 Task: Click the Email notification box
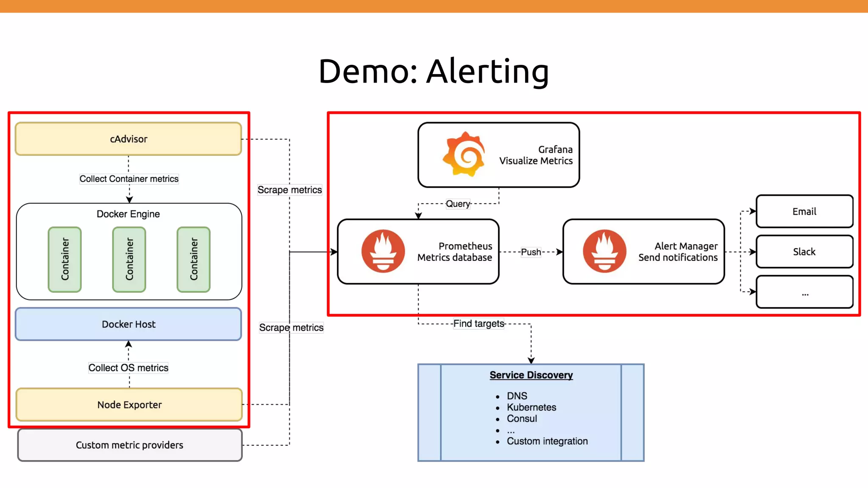(804, 211)
